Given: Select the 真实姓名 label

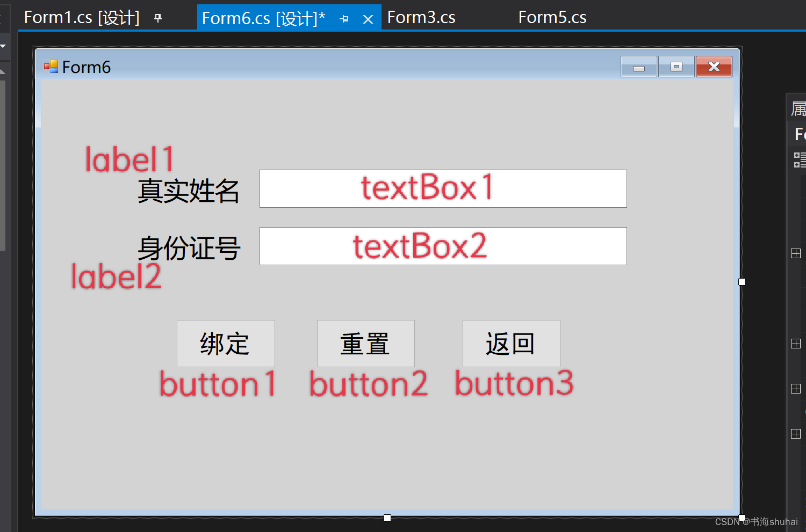Looking at the screenshot, I should point(188,191).
